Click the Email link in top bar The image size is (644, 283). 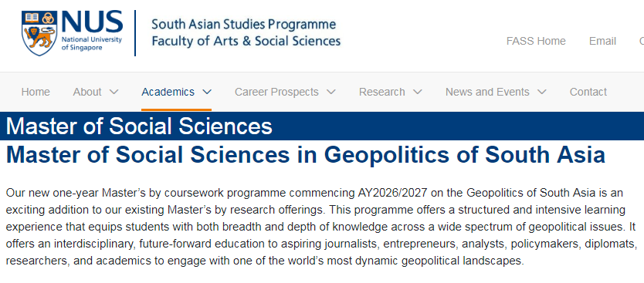[x=602, y=41]
